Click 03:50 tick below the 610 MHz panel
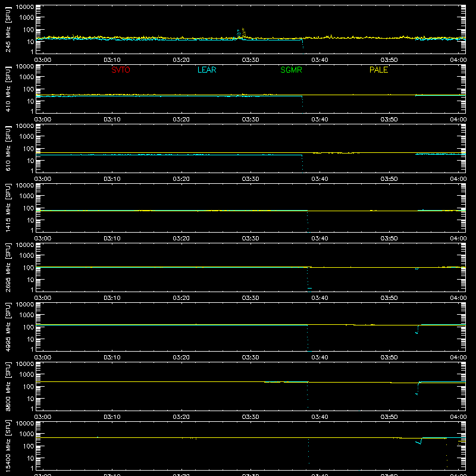The image size is (476, 476). coord(389,179)
